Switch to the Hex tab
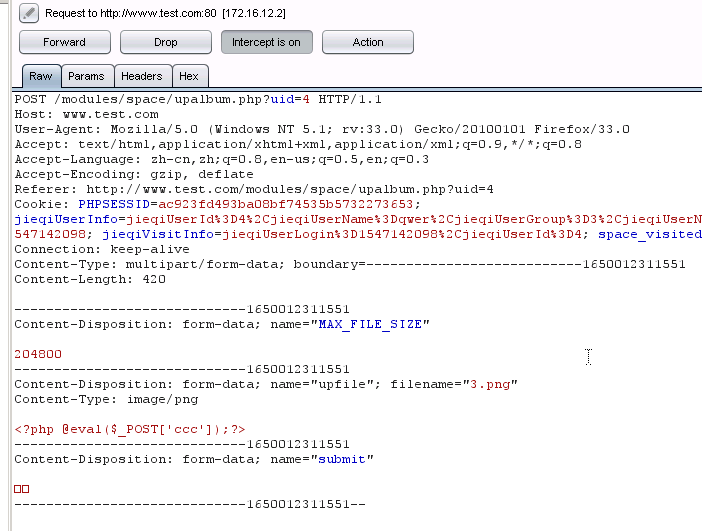Screen dimensions: 702x531 coord(189,76)
